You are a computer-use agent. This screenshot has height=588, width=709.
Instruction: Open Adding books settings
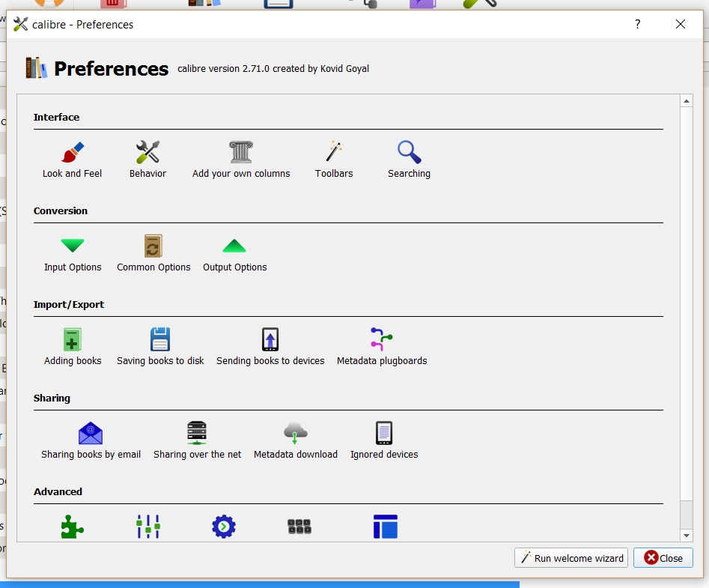click(x=73, y=347)
